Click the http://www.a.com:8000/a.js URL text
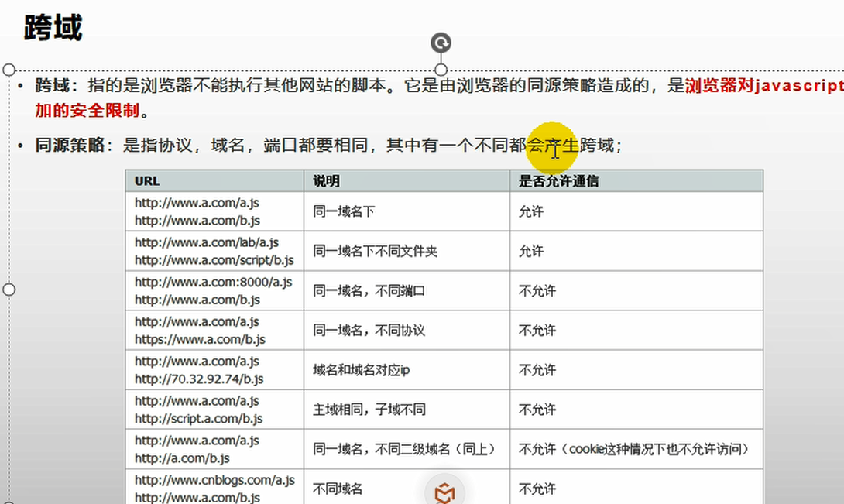Image resolution: width=844 pixels, height=504 pixels. pos(214,283)
